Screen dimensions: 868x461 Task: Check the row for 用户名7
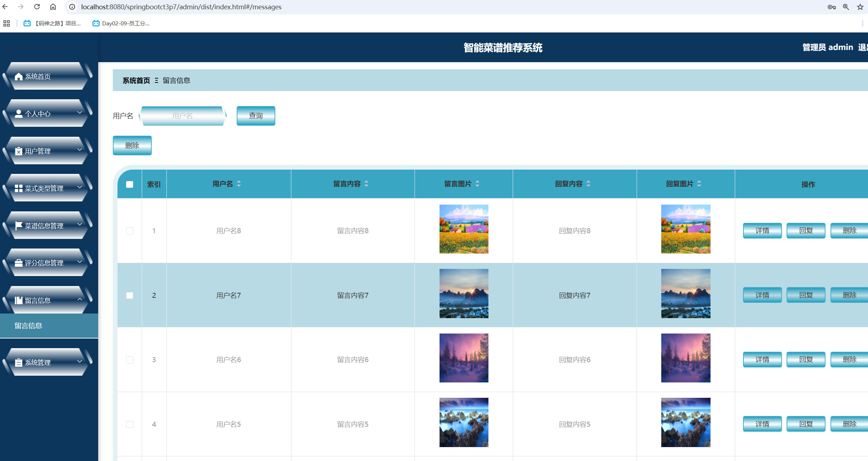(130, 295)
